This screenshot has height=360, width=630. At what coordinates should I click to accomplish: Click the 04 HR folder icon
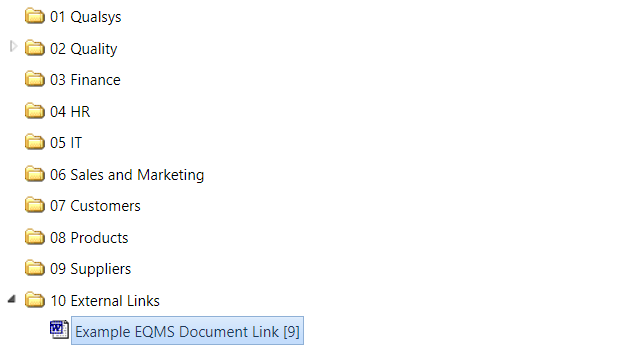click(35, 111)
